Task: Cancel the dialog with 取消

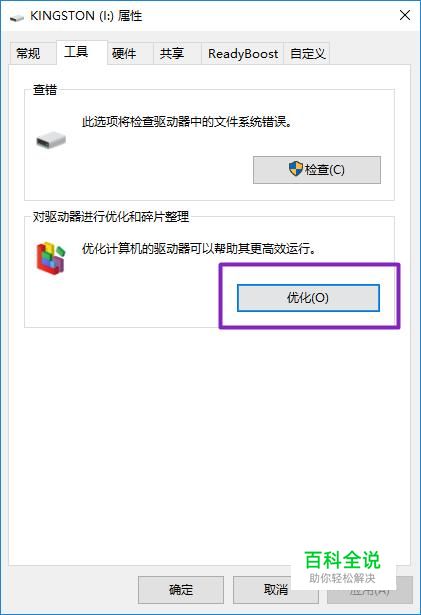Action: coord(275,590)
